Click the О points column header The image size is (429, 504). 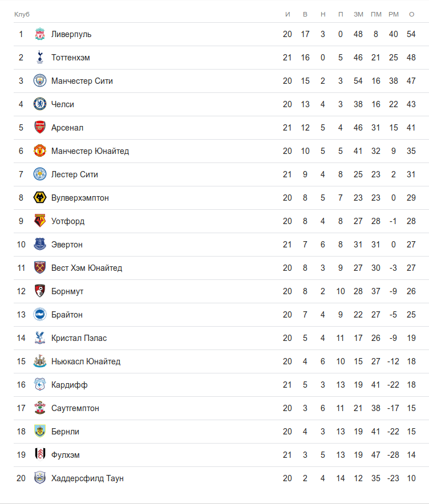click(411, 14)
